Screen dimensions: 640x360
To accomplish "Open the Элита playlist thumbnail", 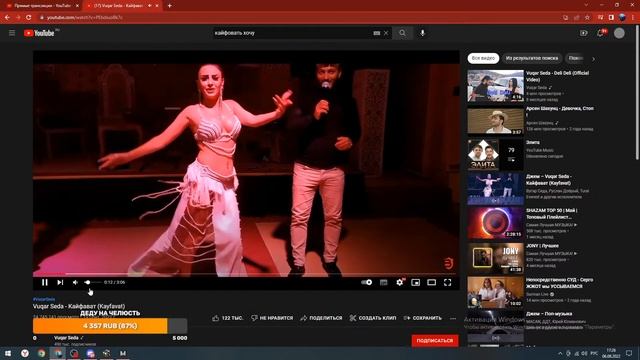I will (x=495, y=154).
